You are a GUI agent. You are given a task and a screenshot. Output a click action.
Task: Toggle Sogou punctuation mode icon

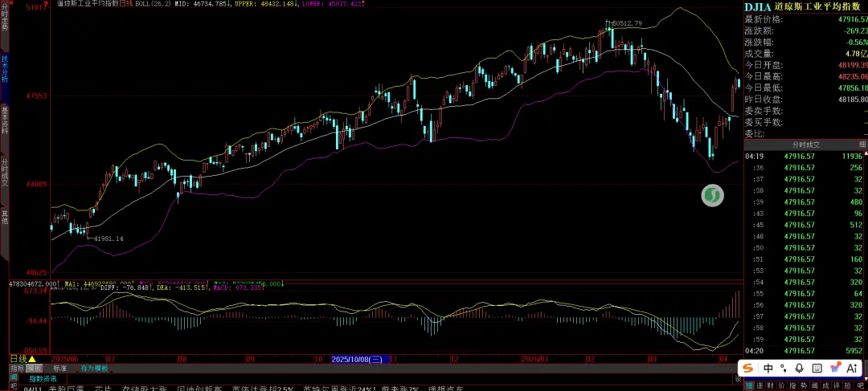pos(784,368)
